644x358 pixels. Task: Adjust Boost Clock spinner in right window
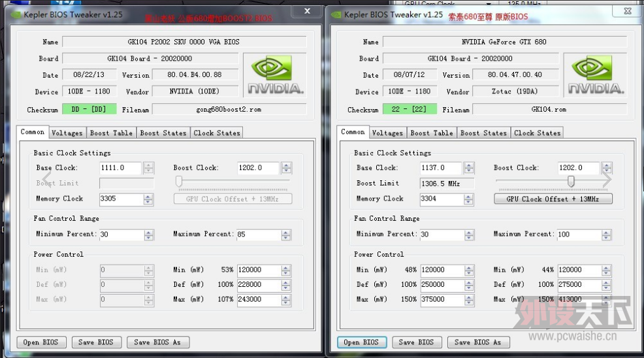pos(607,168)
